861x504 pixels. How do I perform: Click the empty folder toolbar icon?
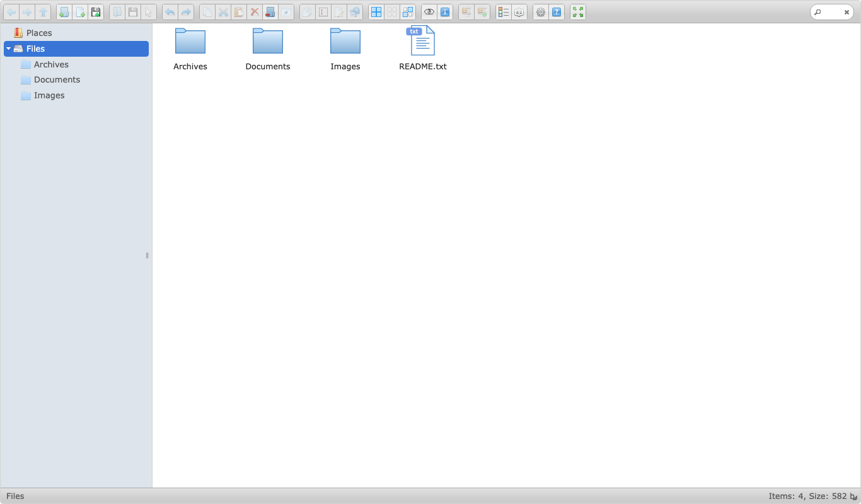coord(270,12)
